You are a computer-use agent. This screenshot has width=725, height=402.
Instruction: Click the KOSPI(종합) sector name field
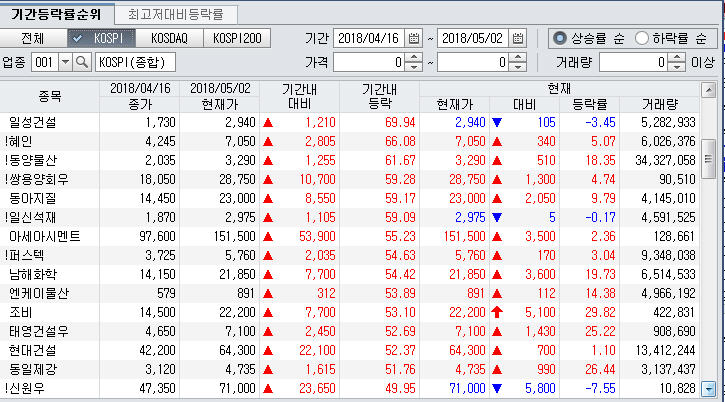pos(135,62)
